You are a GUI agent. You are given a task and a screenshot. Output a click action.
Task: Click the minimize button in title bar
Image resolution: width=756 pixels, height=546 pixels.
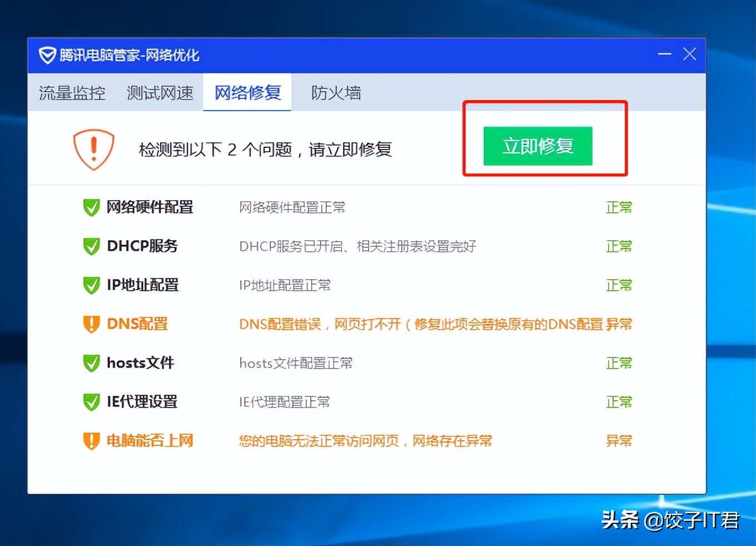click(664, 54)
